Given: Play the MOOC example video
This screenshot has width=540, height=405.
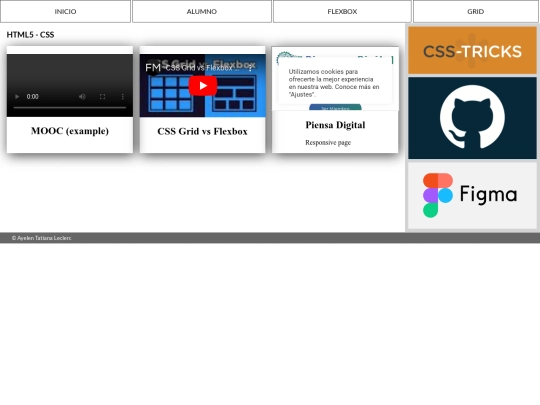Looking at the screenshot, I should [x=17, y=97].
